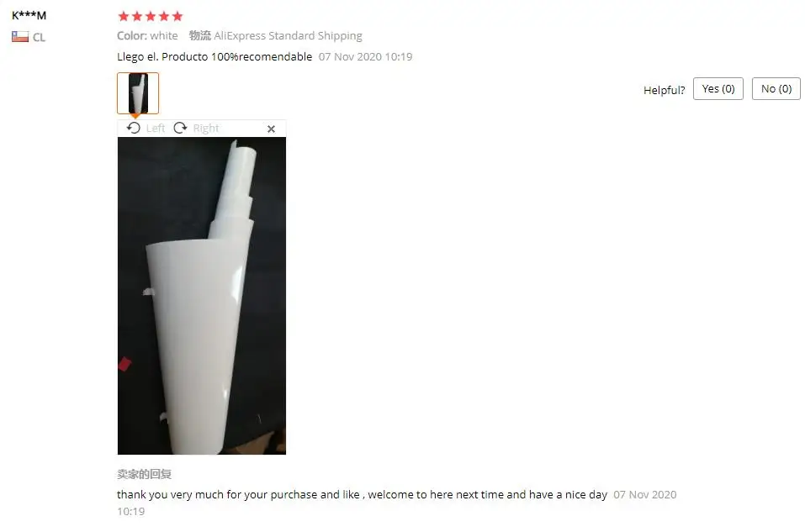Select the review photo thumbnail
805x532 pixels.
pos(138,92)
